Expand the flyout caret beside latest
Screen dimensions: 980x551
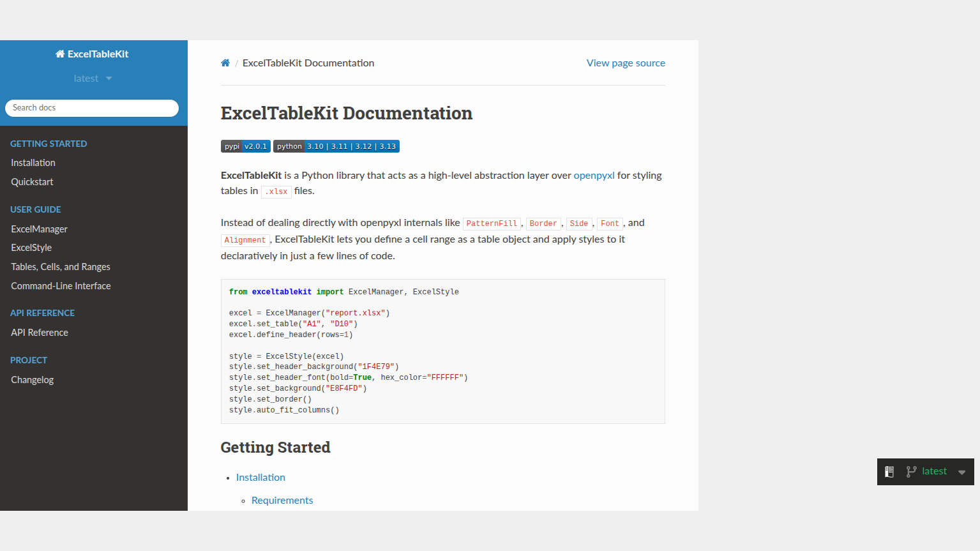pos(961,472)
